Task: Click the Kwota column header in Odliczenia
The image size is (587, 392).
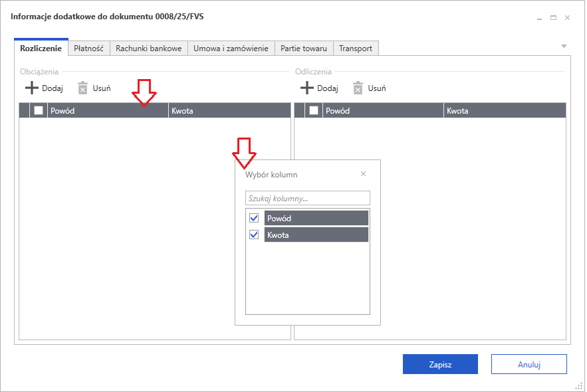Action: pos(504,110)
